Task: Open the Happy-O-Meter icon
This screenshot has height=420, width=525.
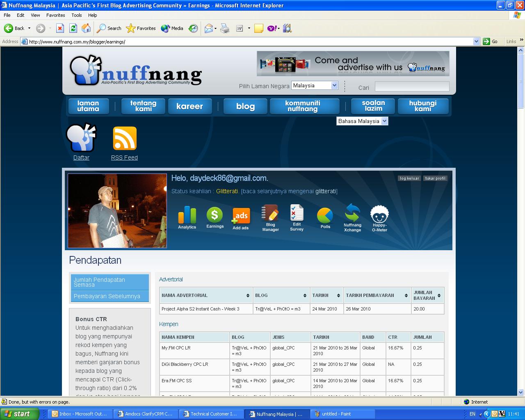Action: pos(379,219)
